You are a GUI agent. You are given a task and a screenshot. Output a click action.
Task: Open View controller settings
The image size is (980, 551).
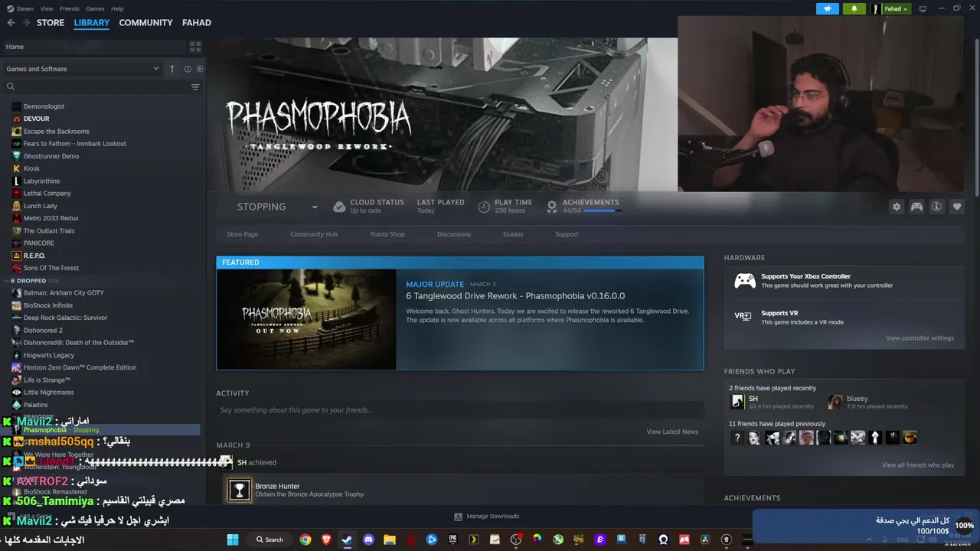tap(920, 338)
